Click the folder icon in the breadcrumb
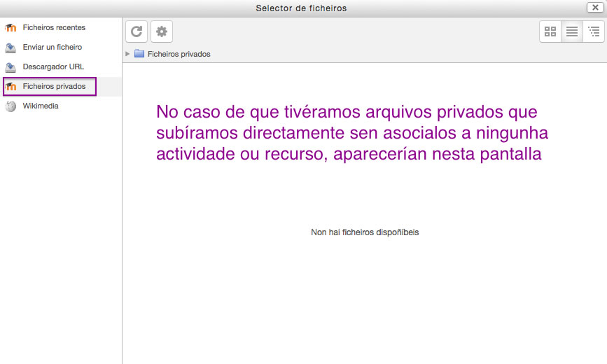Screen dimensions: 607x364 [139, 53]
